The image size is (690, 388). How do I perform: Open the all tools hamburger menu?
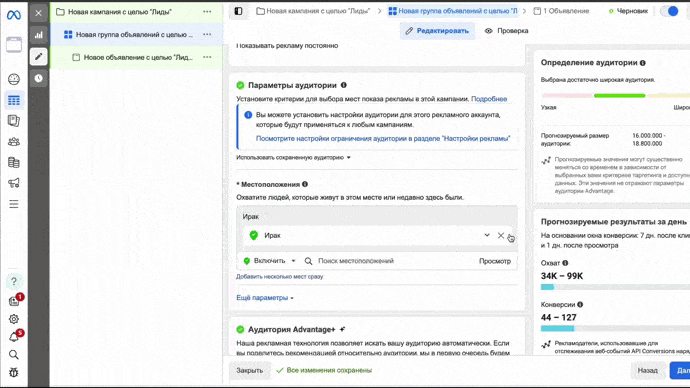click(x=14, y=204)
